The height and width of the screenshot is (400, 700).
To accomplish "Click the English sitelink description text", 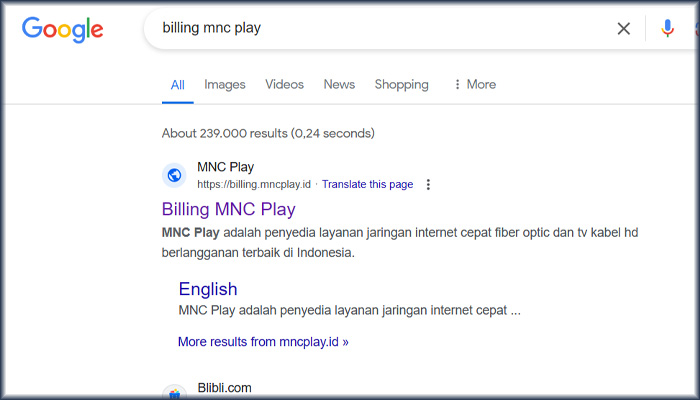I will coord(350,310).
